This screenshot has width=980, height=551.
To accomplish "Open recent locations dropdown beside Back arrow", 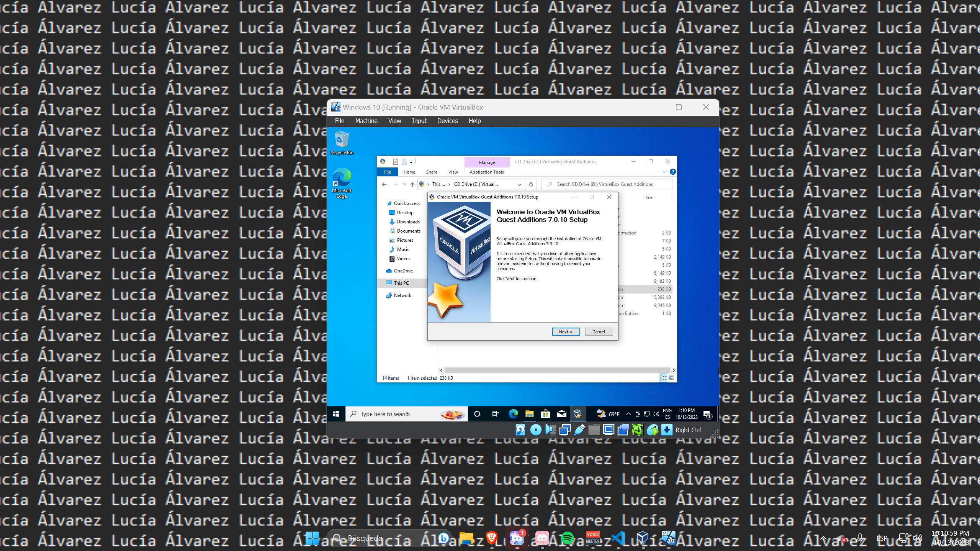I will click(x=404, y=184).
